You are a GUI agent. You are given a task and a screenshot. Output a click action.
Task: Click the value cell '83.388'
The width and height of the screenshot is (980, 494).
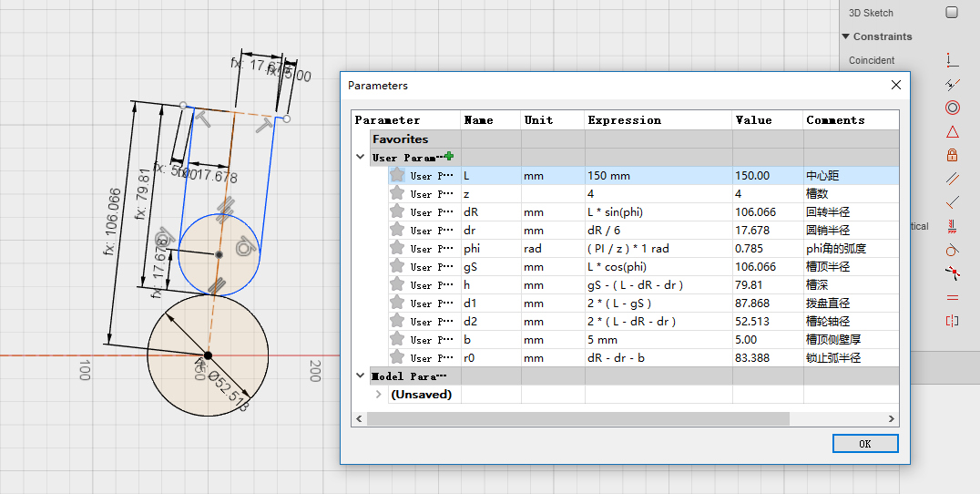pyautogui.click(x=767, y=357)
